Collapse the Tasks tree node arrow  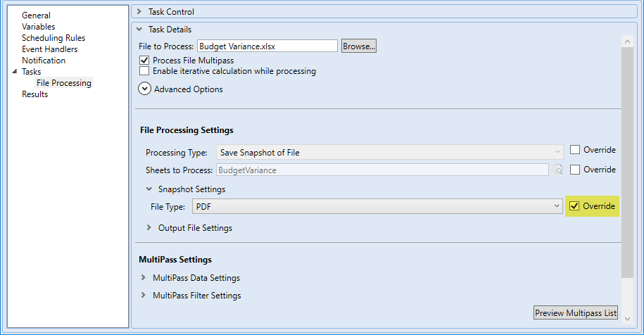click(15, 72)
